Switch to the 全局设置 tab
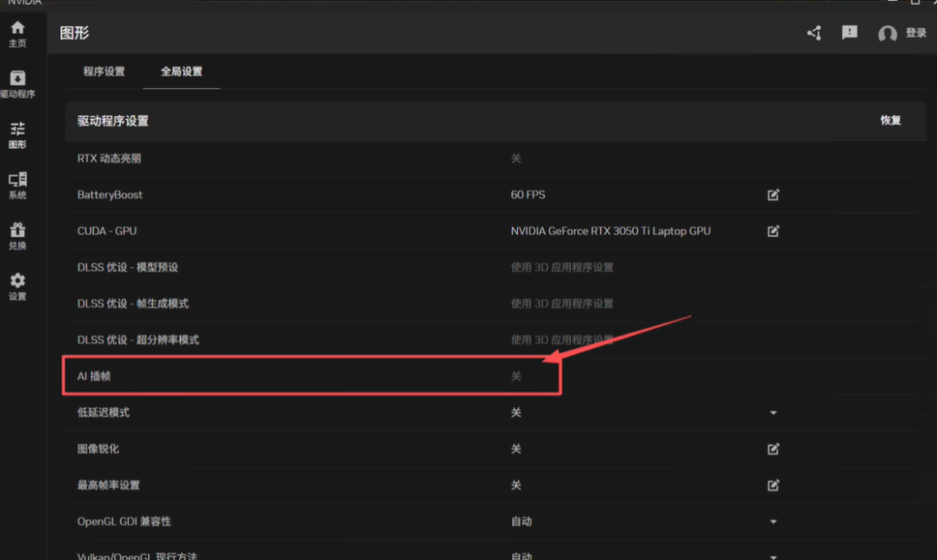Image resolution: width=937 pixels, height=560 pixels. [x=181, y=71]
